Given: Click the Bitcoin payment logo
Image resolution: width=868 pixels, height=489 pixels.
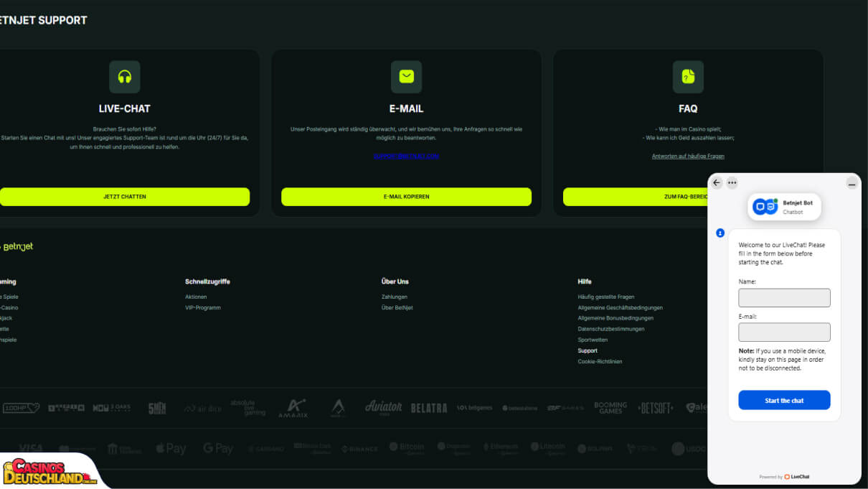Looking at the screenshot, I should (x=407, y=449).
